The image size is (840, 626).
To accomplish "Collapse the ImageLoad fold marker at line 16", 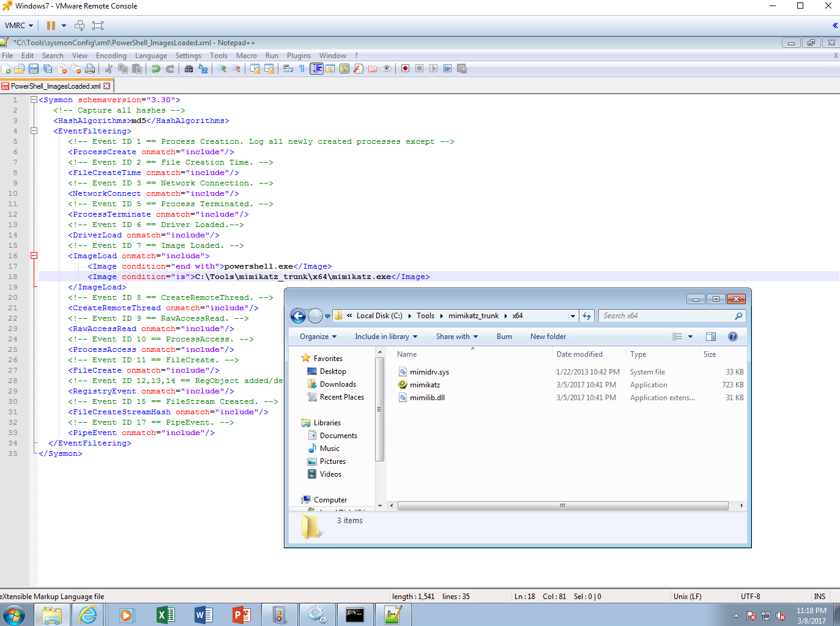I will (x=34, y=256).
